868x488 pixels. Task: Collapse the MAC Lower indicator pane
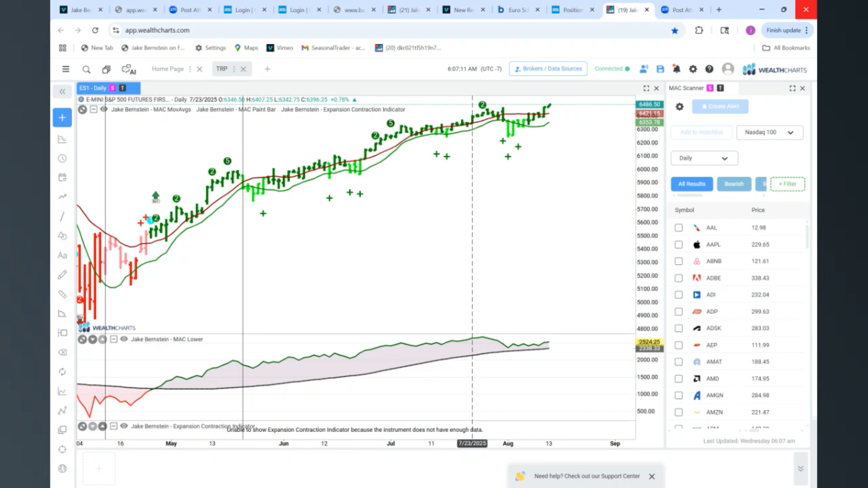click(x=113, y=339)
